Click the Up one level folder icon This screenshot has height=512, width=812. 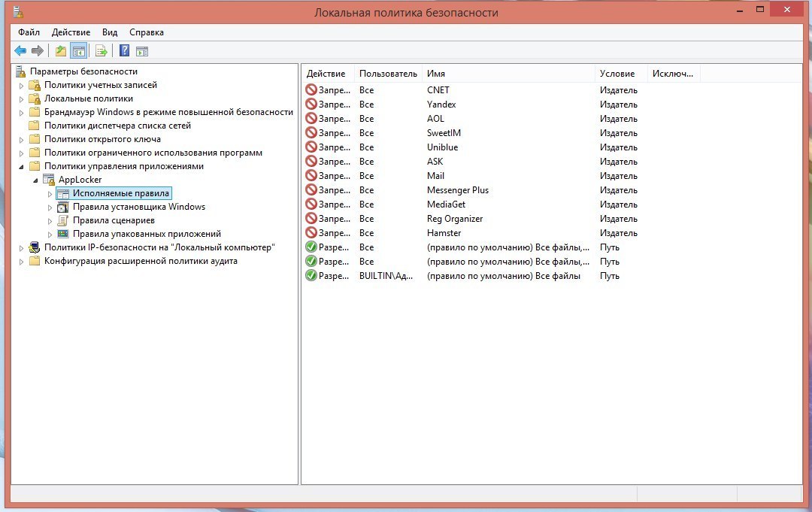tap(61, 51)
